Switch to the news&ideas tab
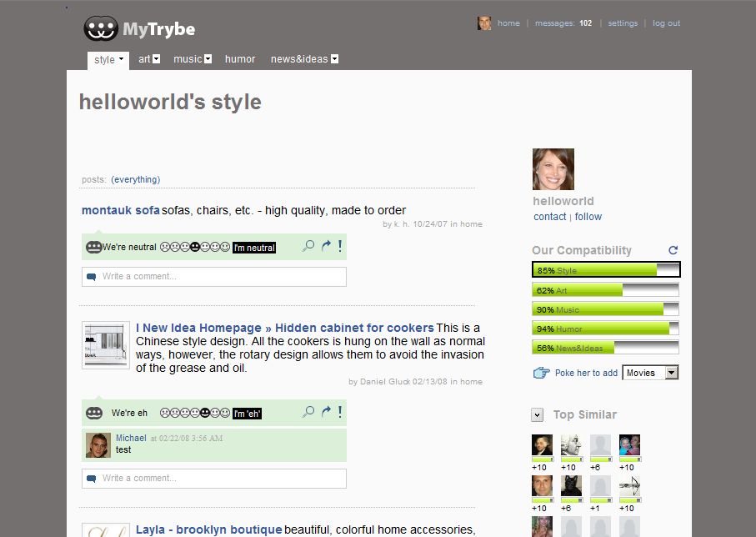The height and width of the screenshot is (537, 756). click(299, 59)
